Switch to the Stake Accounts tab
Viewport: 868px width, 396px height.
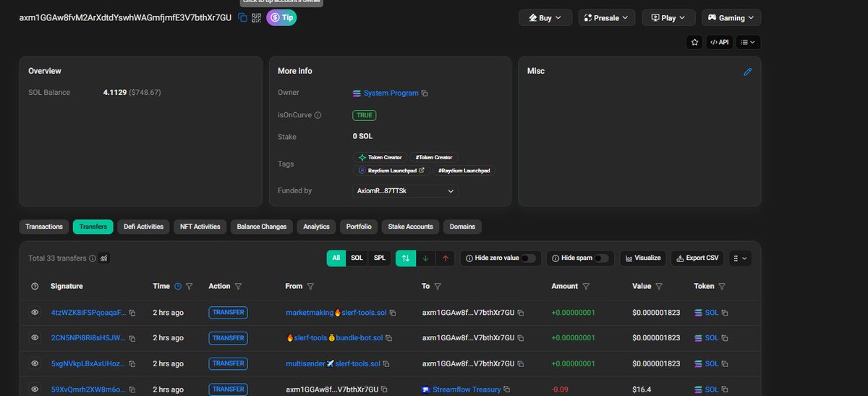(x=410, y=227)
